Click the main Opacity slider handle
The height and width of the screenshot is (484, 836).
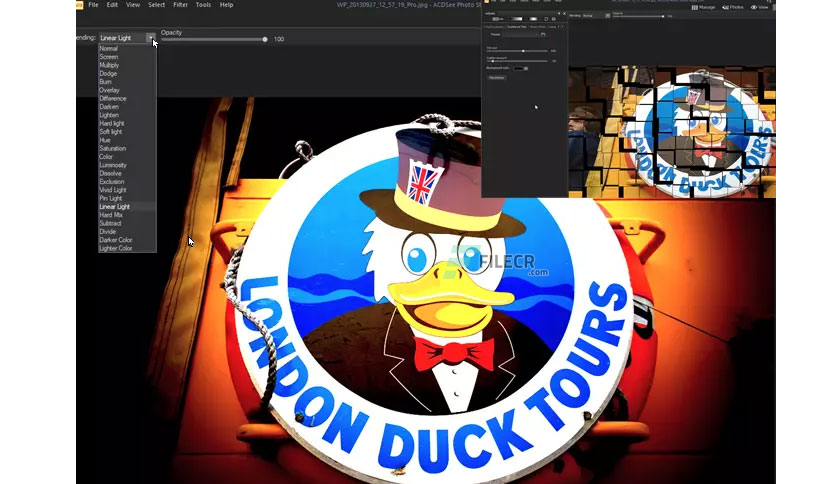[265, 39]
